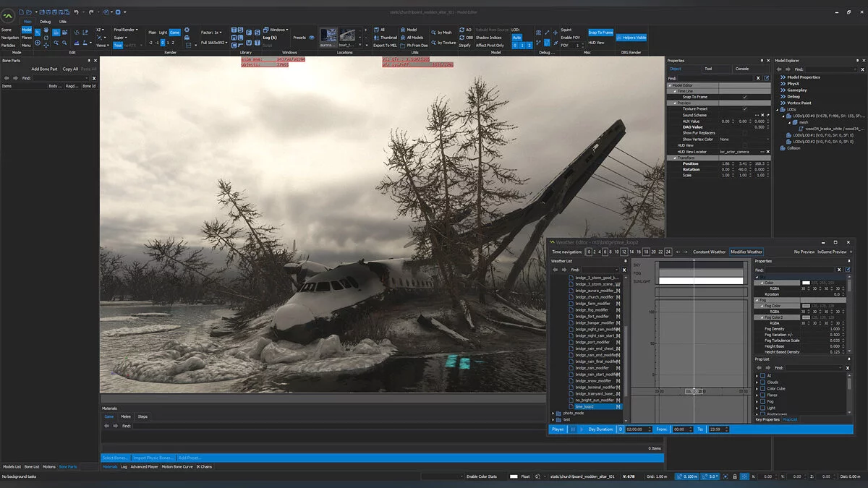Check the Show Fur Replacers box
The height and width of the screenshot is (488, 868).
pyautogui.click(x=744, y=133)
